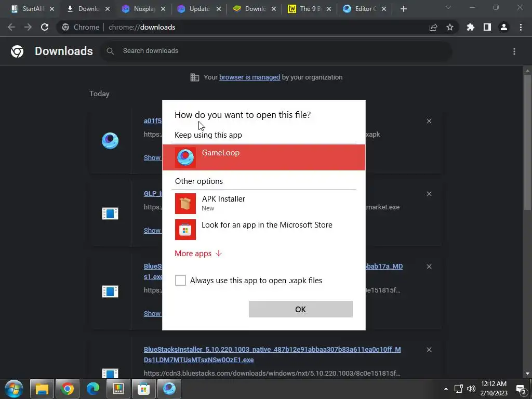Open the GLP_i... download file link
This screenshot has width=532, height=399.
[153, 193]
